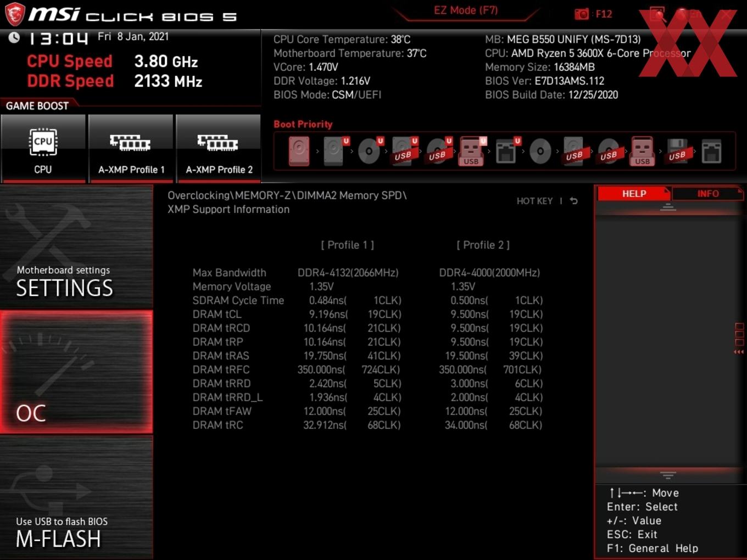The height and width of the screenshot is (560, 747).
Task: Click the CPU Speed 3.80 GHz readout
Action: [113, 61]
